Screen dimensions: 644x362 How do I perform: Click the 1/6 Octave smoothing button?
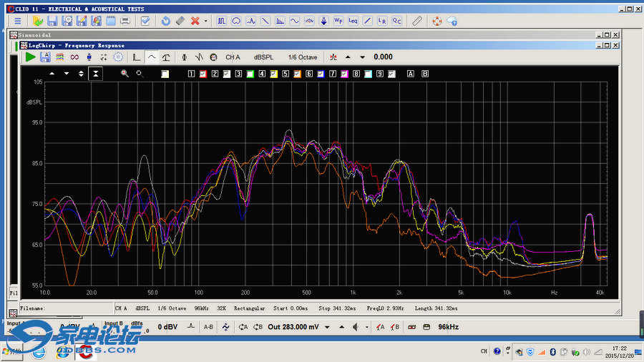pos(303,57)
